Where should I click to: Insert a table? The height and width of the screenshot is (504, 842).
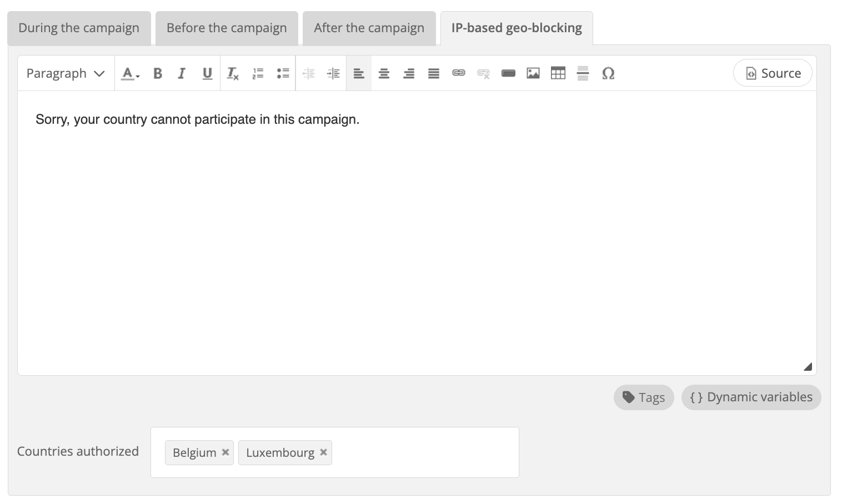point(558,73)
